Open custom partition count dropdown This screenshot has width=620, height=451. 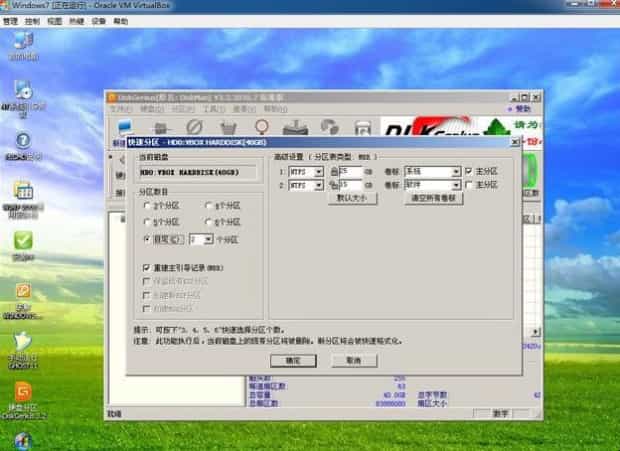pos(208,240)
